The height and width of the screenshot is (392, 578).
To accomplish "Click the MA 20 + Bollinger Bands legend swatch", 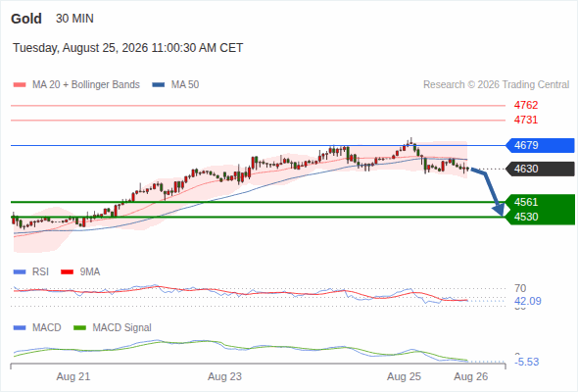I will [20, 85].
